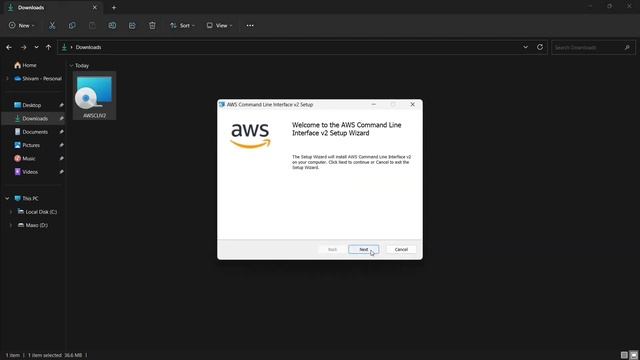The image size is (640, 360).
Task: Close the AWS Setup dialog window
Action: pyautogui.click(x=413, y=104)
